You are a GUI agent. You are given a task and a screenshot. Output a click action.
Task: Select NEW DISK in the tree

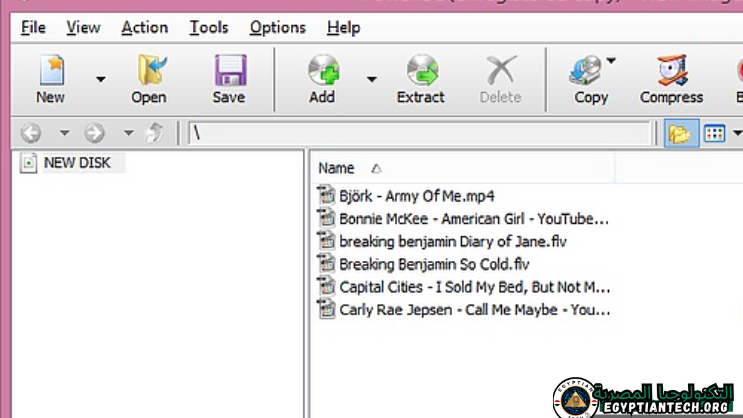[x=77, y=162]
